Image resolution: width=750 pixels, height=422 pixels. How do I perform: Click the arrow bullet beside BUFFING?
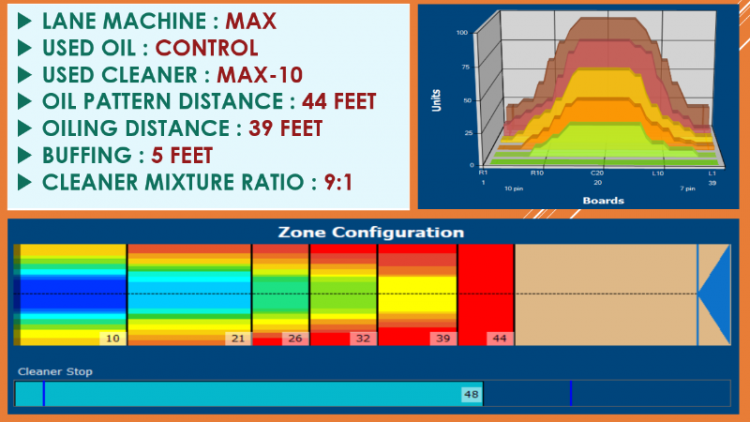(x=24, y=155)
